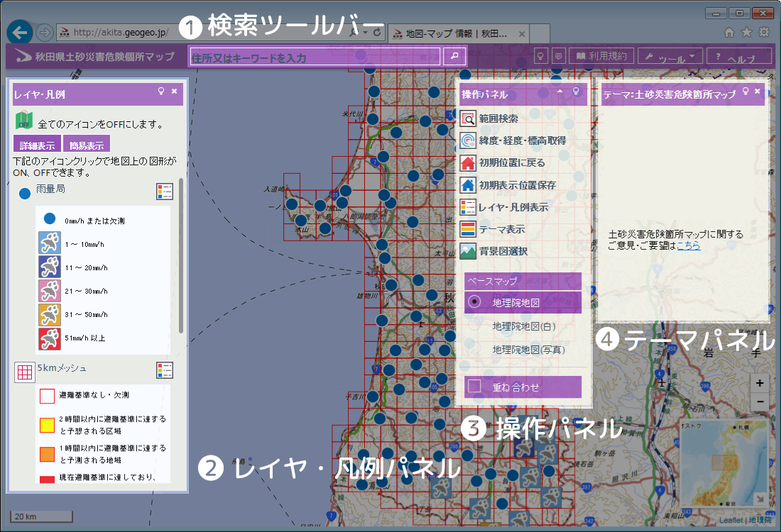
Task: Click the lightbulb in テーマ panel header
Action: click(x=745, y=91)
